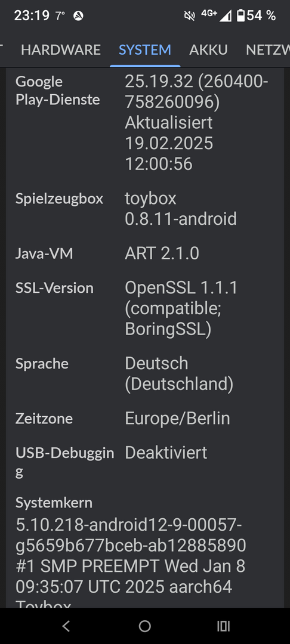Switch to the HARDWARE tab
This screenshot has height=644, width=290.
pos(61,49)
